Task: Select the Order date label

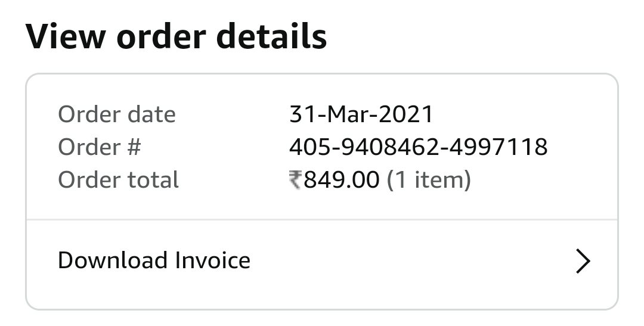Action: [x=117, y=114]
